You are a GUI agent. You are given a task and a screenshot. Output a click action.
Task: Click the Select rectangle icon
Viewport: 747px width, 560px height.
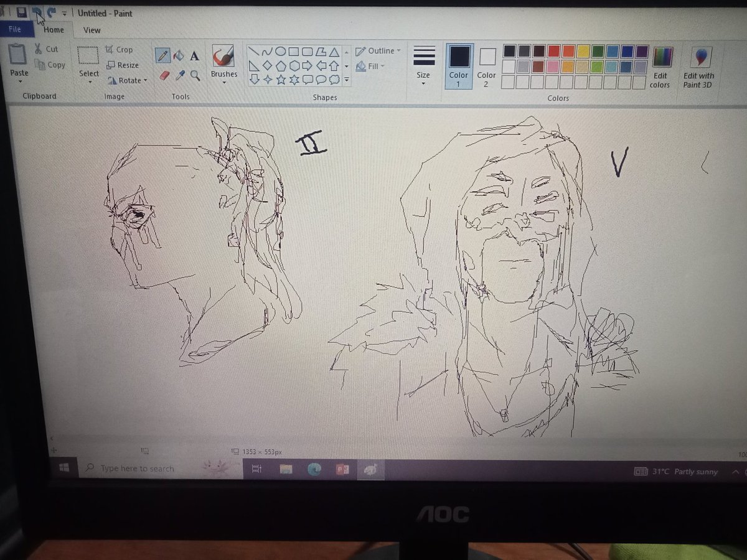(x=88, y=55)
